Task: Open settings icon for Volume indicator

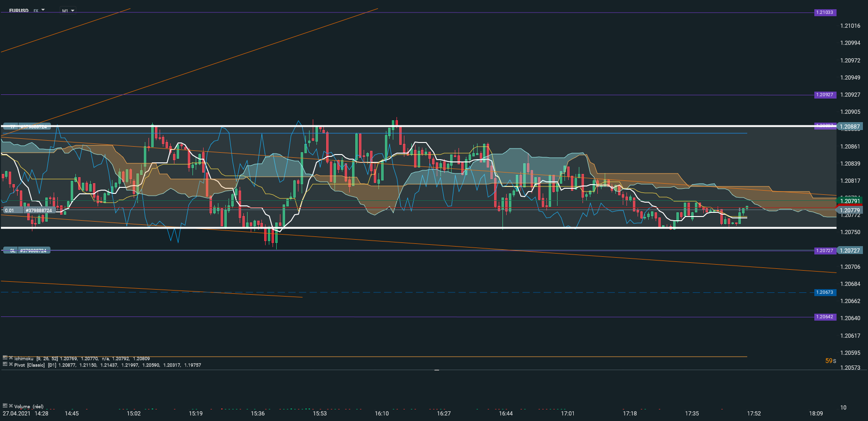Action: tap(5, 406)
